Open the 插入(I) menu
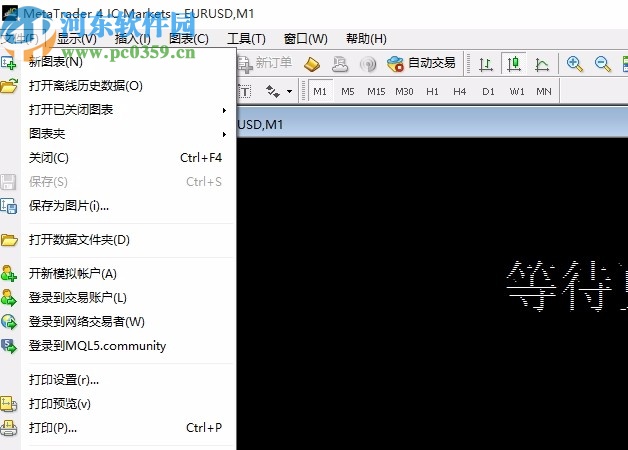 [132, 39]
